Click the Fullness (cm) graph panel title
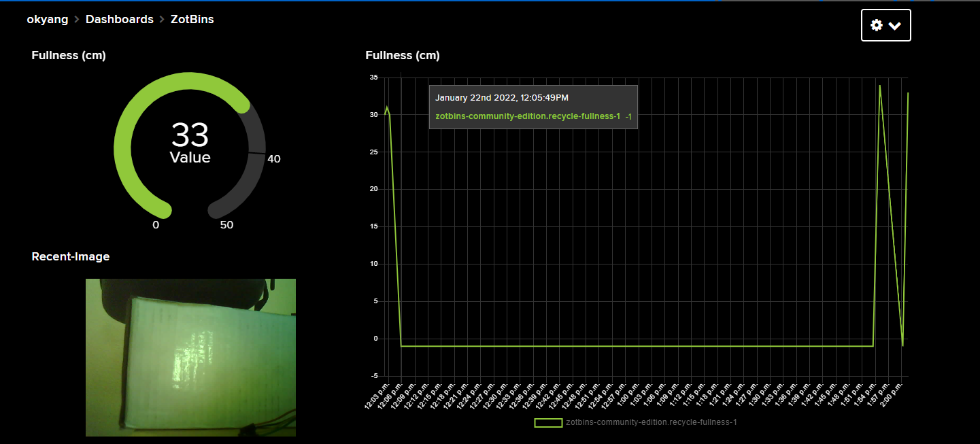980x444 pixels. click(x=403, y=55)
